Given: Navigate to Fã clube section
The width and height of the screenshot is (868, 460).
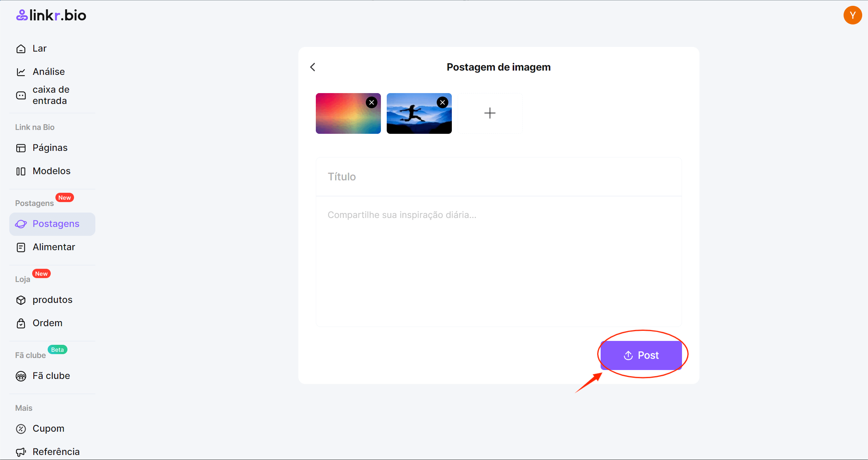Looking at the screenshot, I should click(x=51, y=375).
